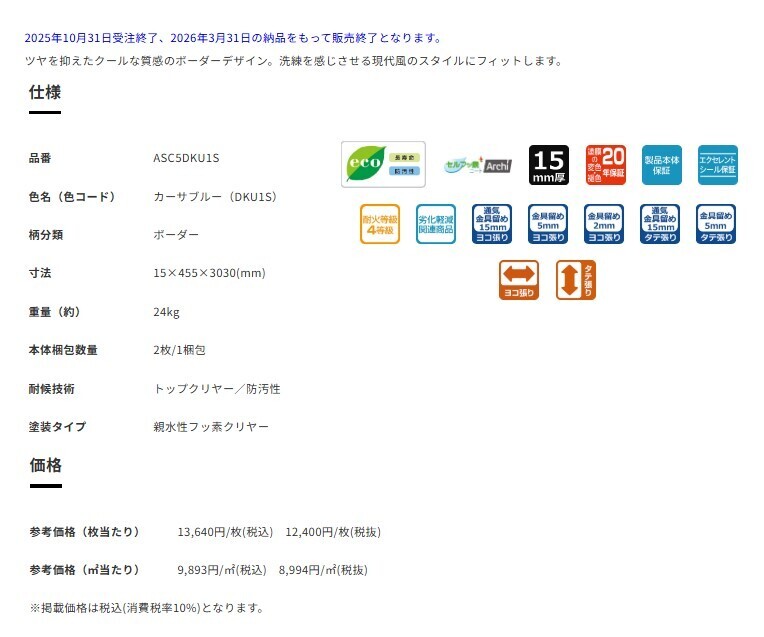Click the orange vertical-arrow タテ張り icon
764x637 pixels.
click(575, 280)
